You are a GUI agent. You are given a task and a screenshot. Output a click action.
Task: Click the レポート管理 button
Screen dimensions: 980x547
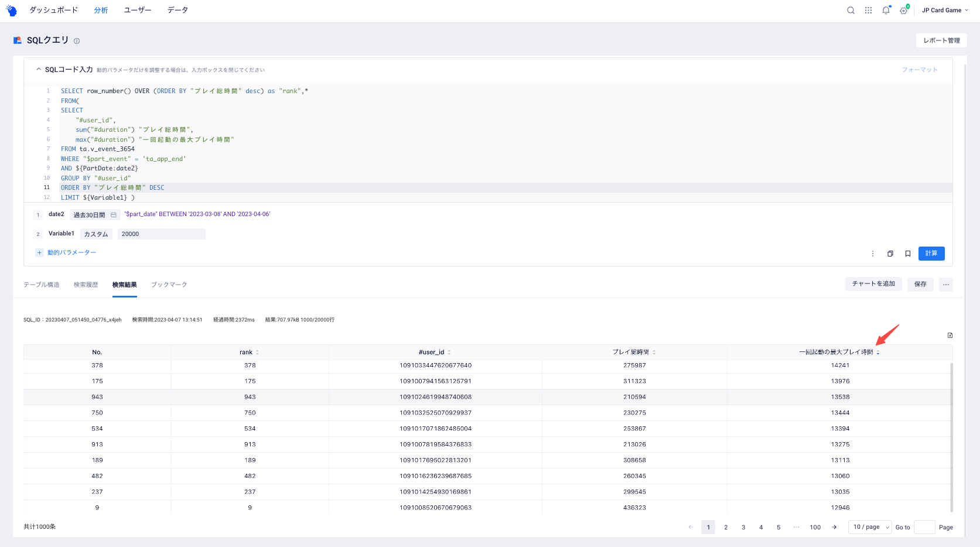click(941, 40)
